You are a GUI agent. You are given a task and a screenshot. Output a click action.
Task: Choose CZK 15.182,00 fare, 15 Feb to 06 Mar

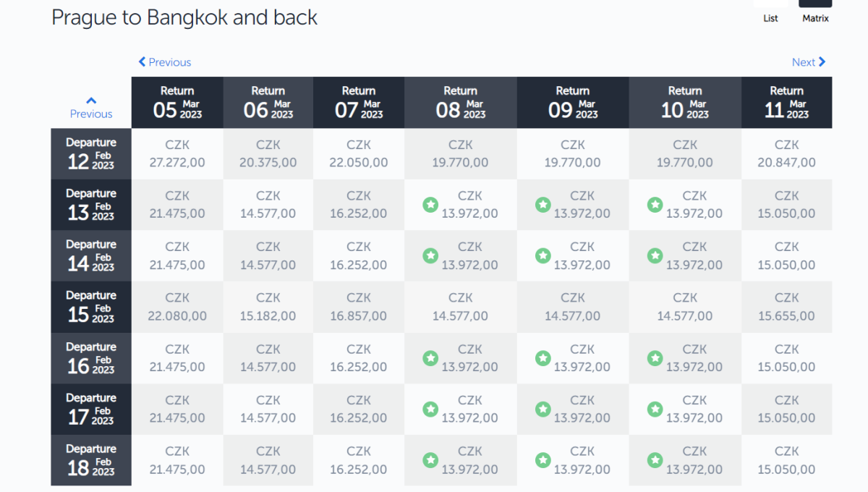pos(268,307)
